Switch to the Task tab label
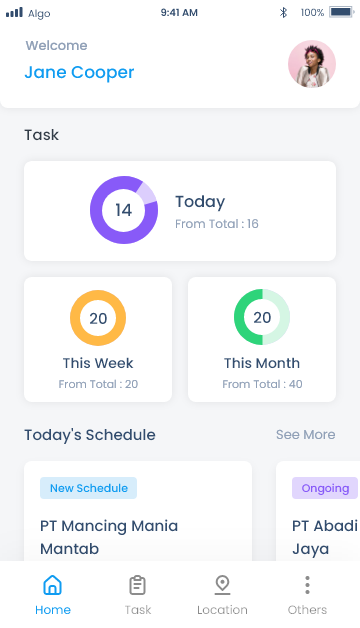 pos(138,610)
